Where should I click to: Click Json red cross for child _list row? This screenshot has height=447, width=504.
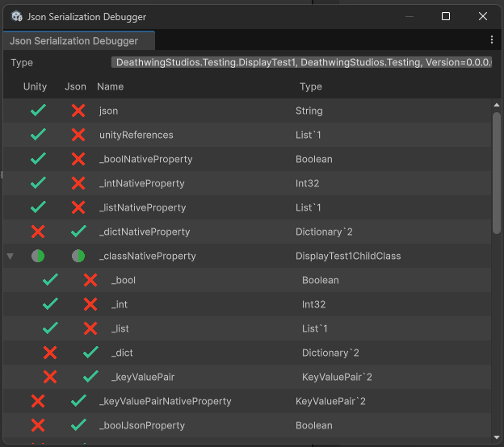(90, 328)
